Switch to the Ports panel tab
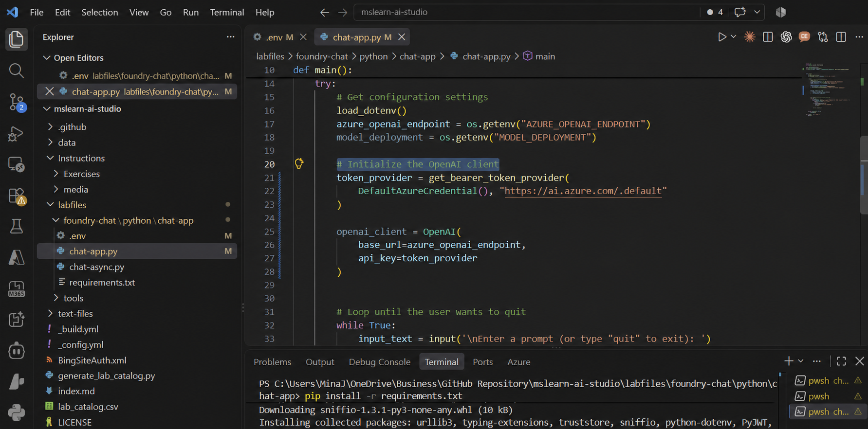 [482, 362]
